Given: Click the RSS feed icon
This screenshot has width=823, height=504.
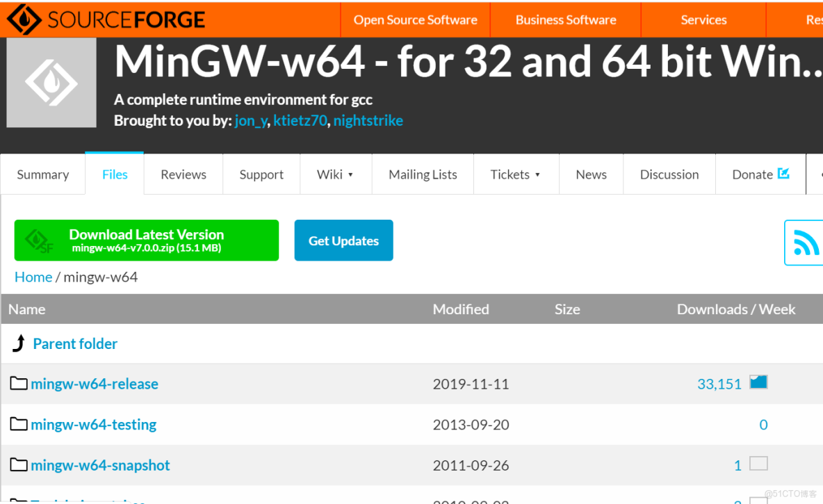Looking at the screenshot, I should pyautogui.click(x=806, y=243).
